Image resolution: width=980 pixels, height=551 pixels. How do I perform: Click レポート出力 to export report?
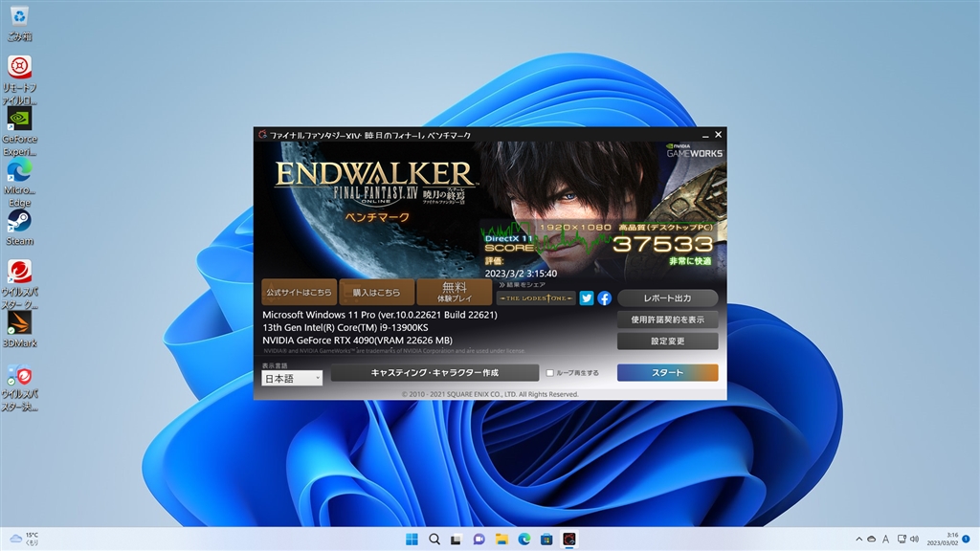click(667, 298)
